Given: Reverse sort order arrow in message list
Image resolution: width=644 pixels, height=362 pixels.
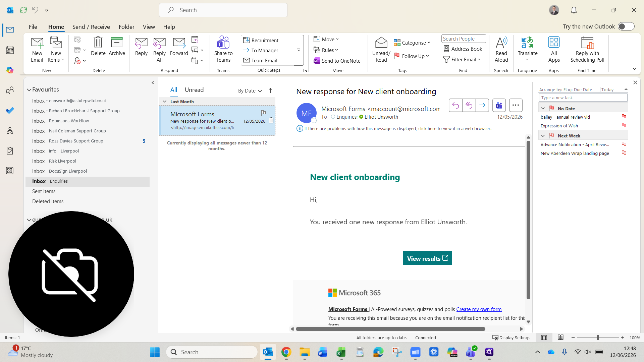Looking at the screenshot, I should point(270,90).
